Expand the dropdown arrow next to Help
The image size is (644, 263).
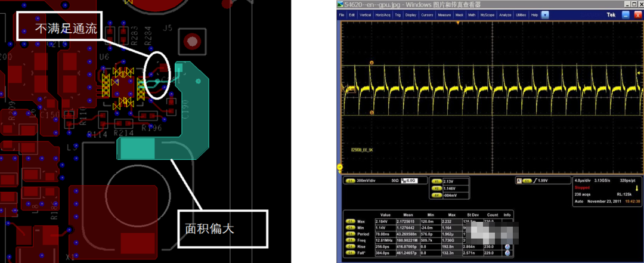(x=544, y=14)
